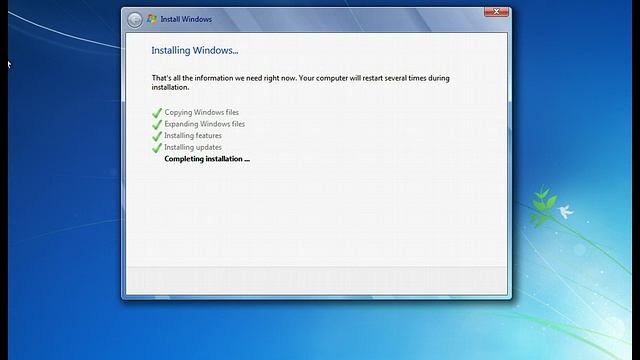Click the back arrow in Install Windows
The image size is (640, 360).
click(135, 19)
